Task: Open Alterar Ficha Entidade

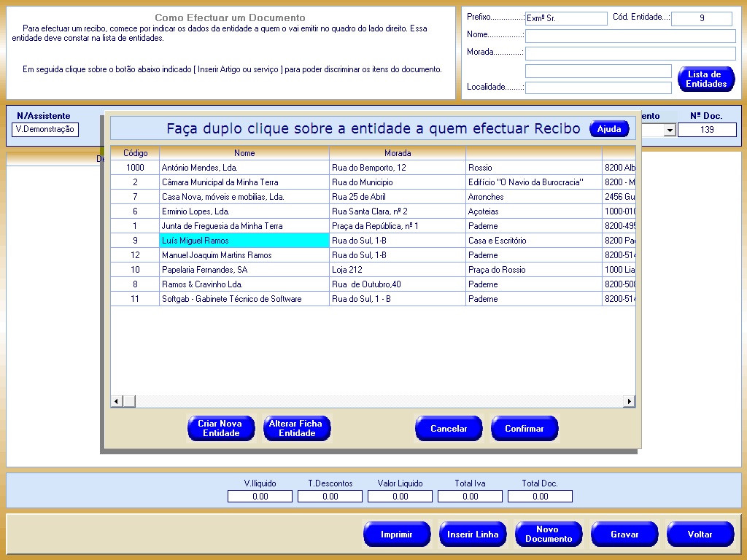Action: [296, 428]
